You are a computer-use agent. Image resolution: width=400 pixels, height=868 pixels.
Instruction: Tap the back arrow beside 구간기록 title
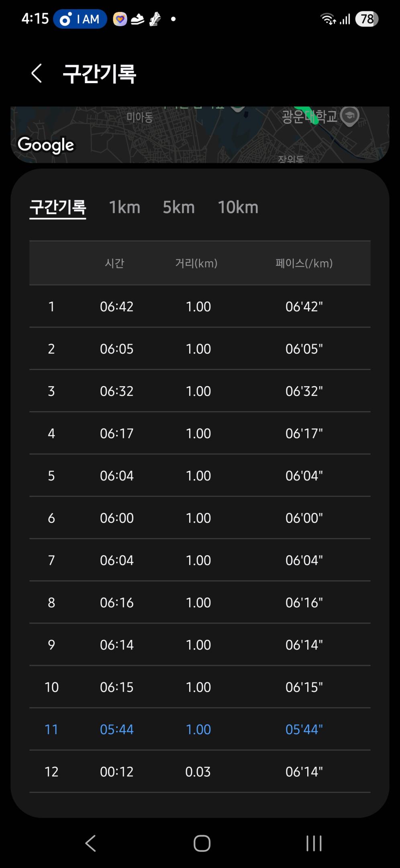[37, 74]
